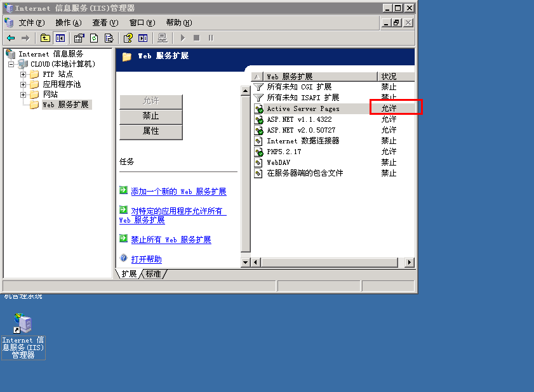Click the 禁止所有 Web 服务扩展 link
This screenshot has height=392, width=534.
[x=171, y=240]
